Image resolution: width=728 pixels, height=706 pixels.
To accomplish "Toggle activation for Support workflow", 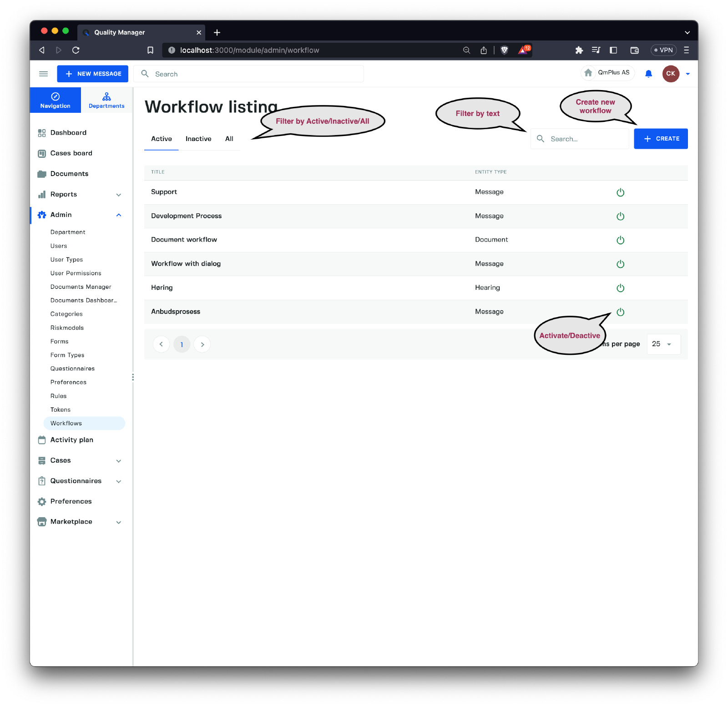I will [x=620, y=192].
